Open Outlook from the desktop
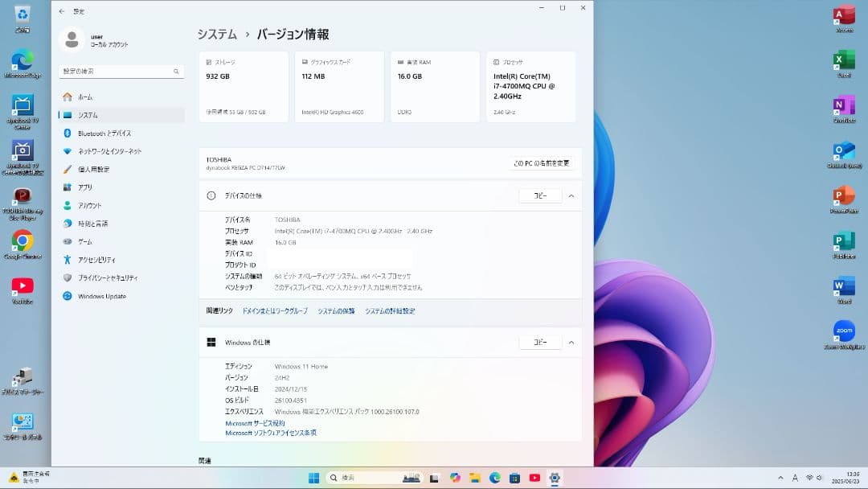 [844, 151]
